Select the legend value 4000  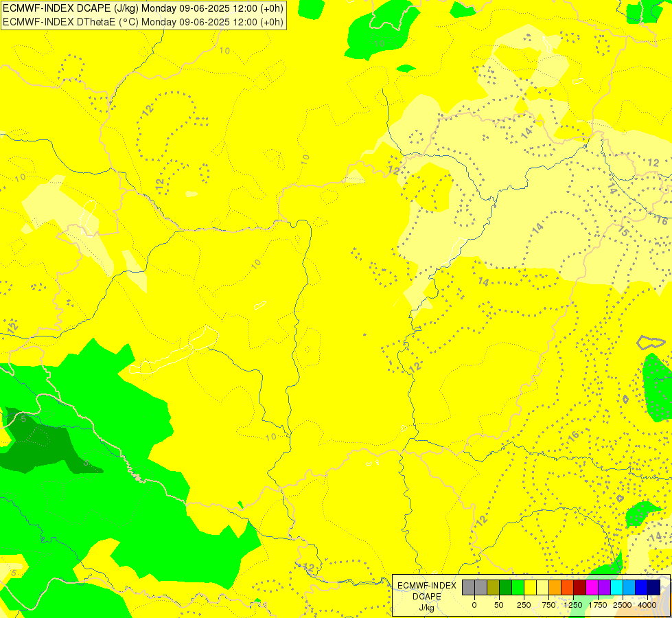pyautogui.click(x=647, y=605)
